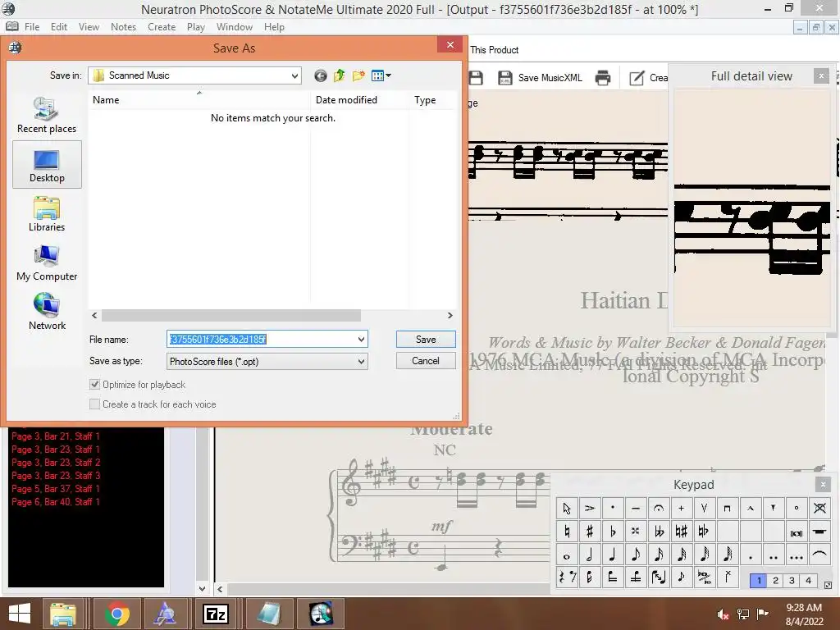This screenshot has height=630, width=840.
Task: Choose whole note in Keypad
Action: [566, 555]
